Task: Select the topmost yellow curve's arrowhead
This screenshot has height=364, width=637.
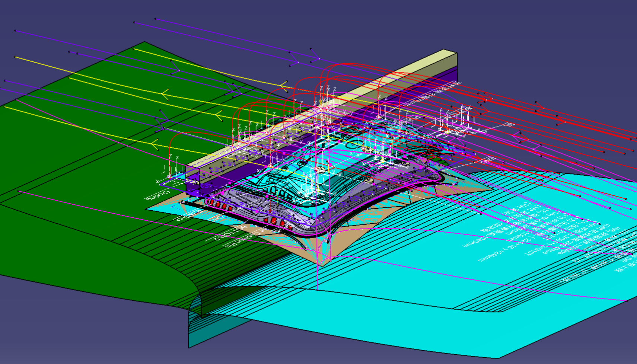Action: pyautogui.click(x=284, y=87)
